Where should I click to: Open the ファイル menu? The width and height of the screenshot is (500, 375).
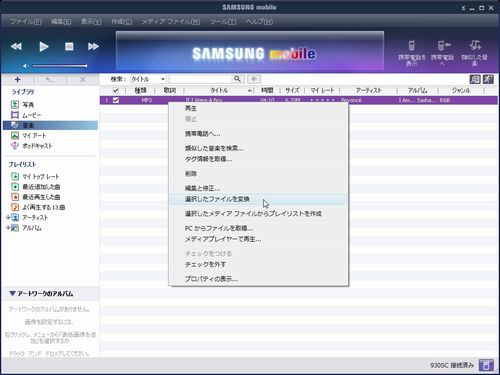pyautogui.click(x=26, y=22)
